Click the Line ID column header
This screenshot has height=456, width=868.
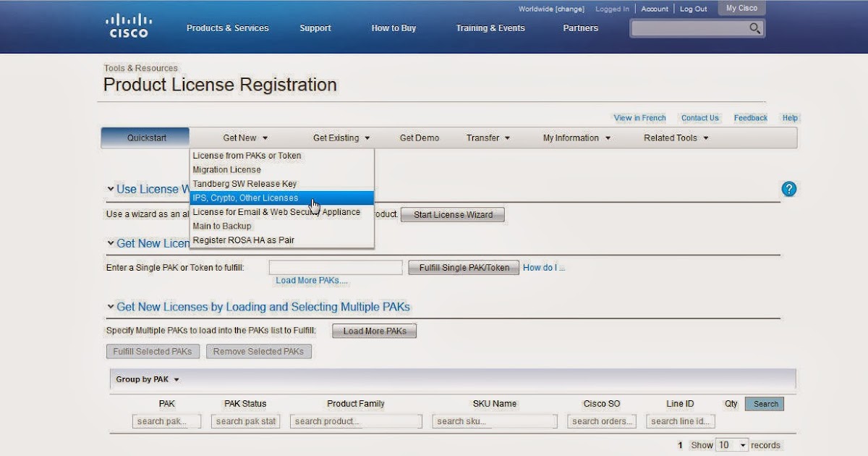[x=680, y=404]
